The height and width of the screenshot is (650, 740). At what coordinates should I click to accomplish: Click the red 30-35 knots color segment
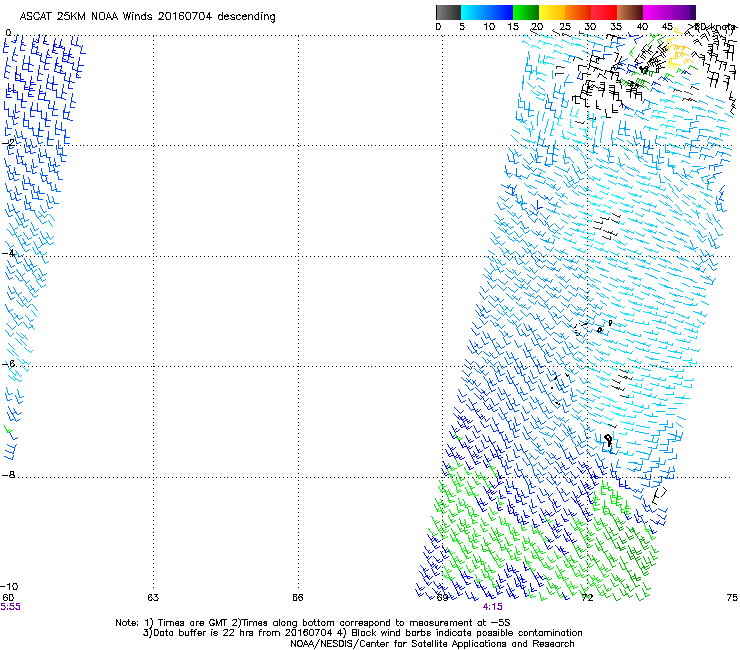[x=604, y=12]
